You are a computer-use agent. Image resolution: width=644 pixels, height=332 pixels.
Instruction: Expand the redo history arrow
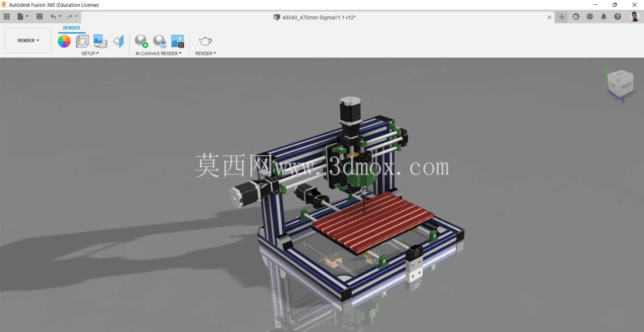[x=77, y=16]
